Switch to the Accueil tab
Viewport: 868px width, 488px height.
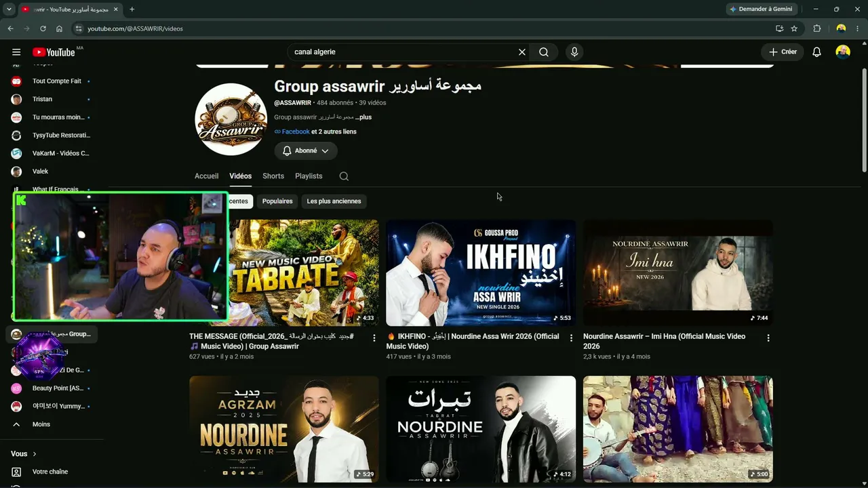[206, 176]
